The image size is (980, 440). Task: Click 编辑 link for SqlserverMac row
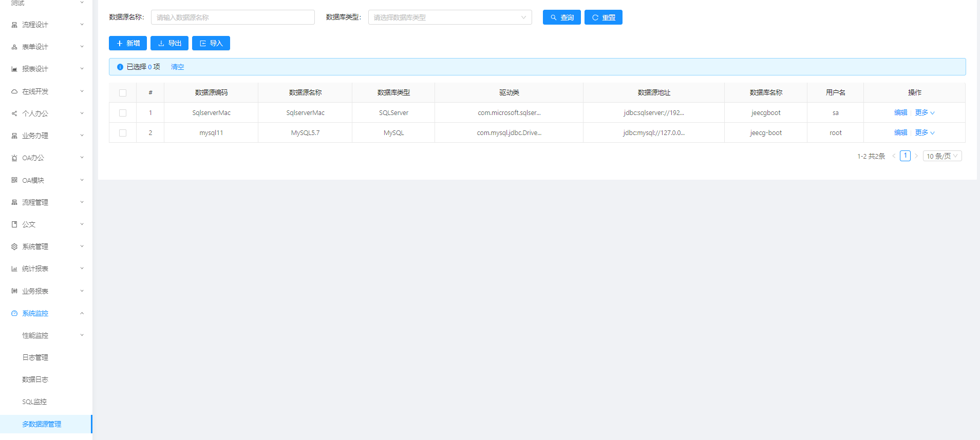[900, 113]
